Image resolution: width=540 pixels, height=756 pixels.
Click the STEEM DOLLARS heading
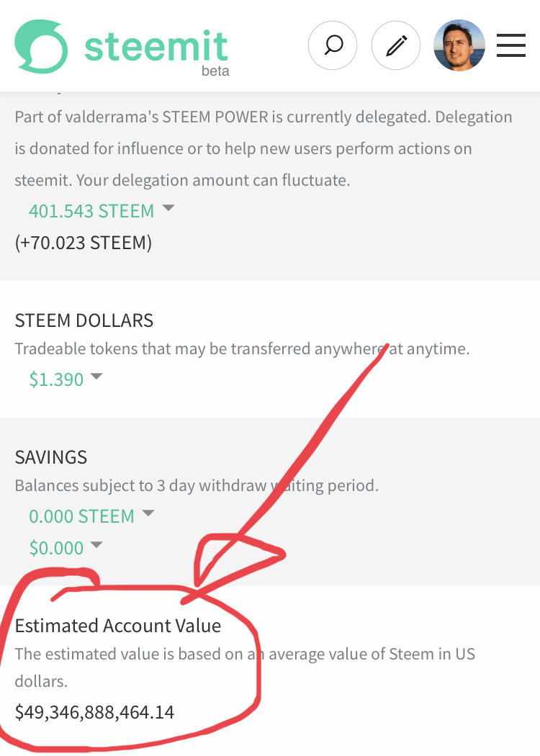(x=84, y=320)
